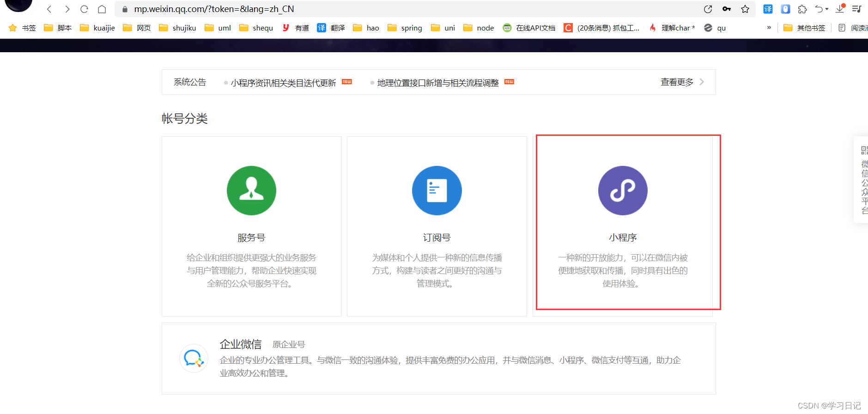Open the extensions puzzle icon
Screen dimensions: 868x414
pos(802,9)
